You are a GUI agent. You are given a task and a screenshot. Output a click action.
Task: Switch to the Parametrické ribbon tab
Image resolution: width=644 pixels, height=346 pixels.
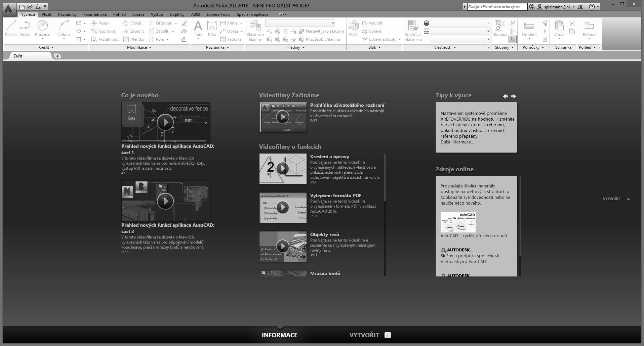(x=95, y=14)
